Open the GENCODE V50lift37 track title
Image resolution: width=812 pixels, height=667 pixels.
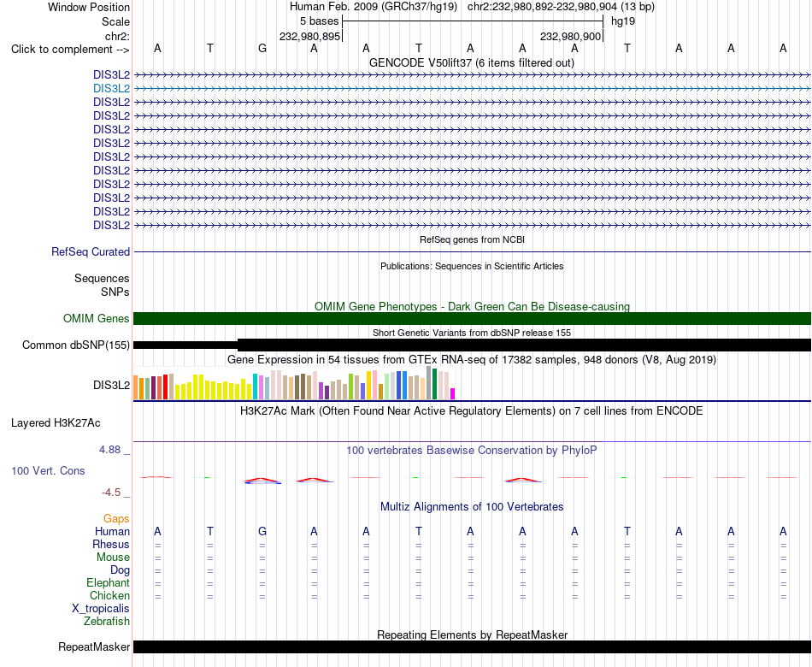click(471, 62)
